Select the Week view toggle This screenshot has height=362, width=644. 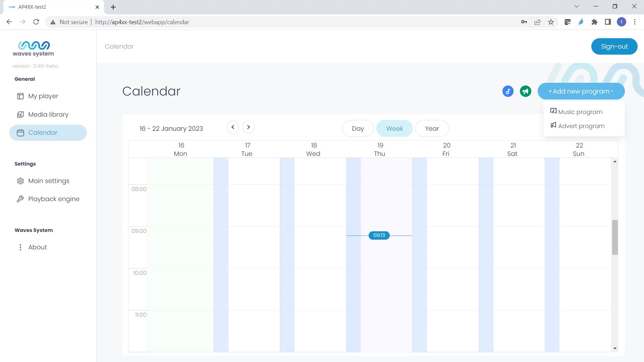394,128
